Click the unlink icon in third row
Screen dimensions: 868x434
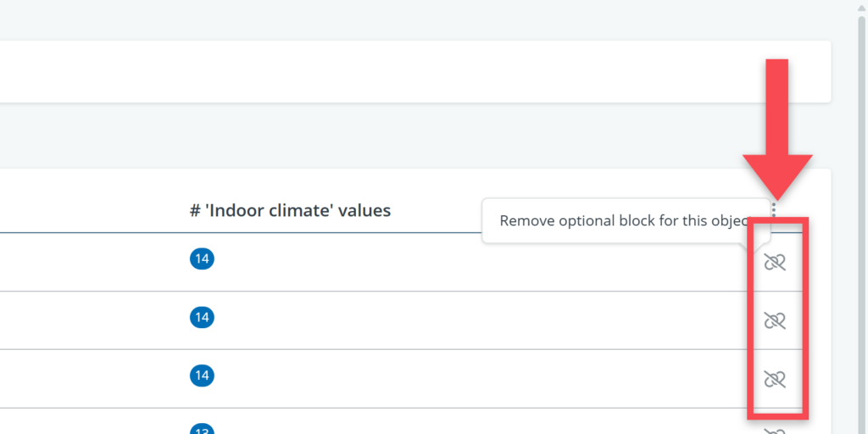775,379
